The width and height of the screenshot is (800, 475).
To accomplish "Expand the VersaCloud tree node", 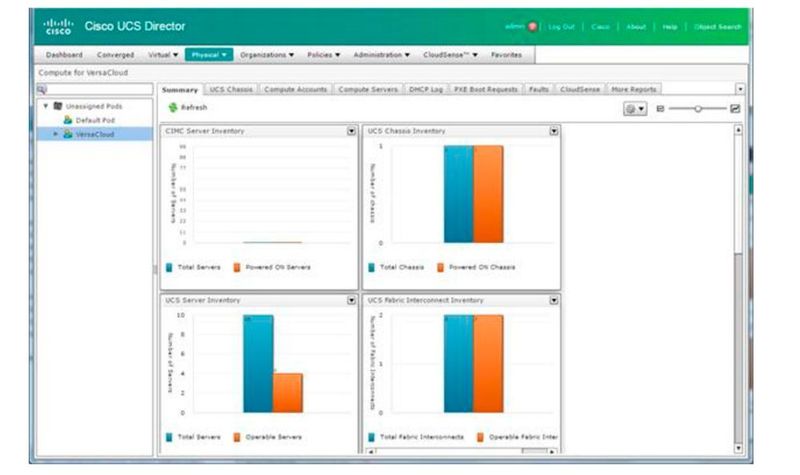I will click(x=56, y=134).
